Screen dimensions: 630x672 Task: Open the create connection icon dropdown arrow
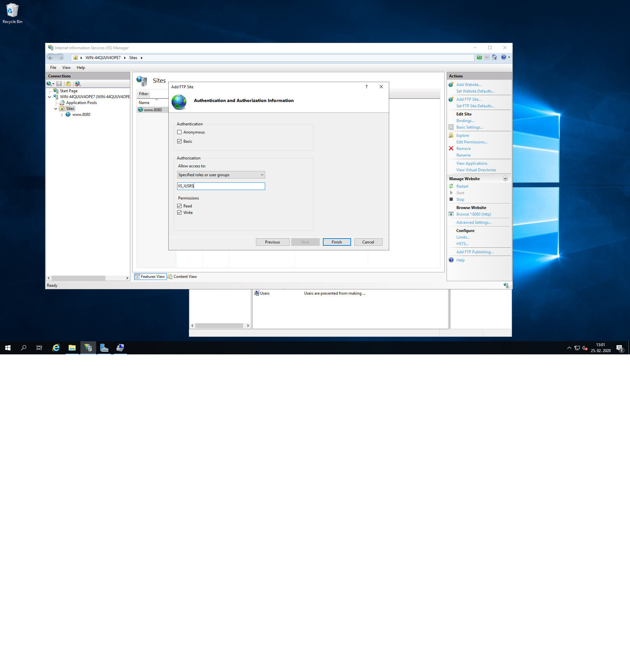53,84
